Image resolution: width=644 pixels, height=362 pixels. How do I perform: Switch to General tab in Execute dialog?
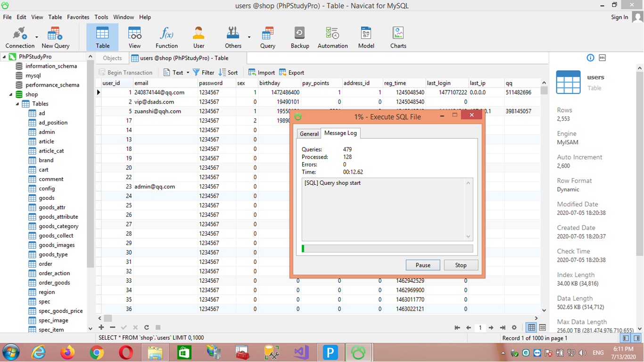pyautogui.click(x=309, y=134)
